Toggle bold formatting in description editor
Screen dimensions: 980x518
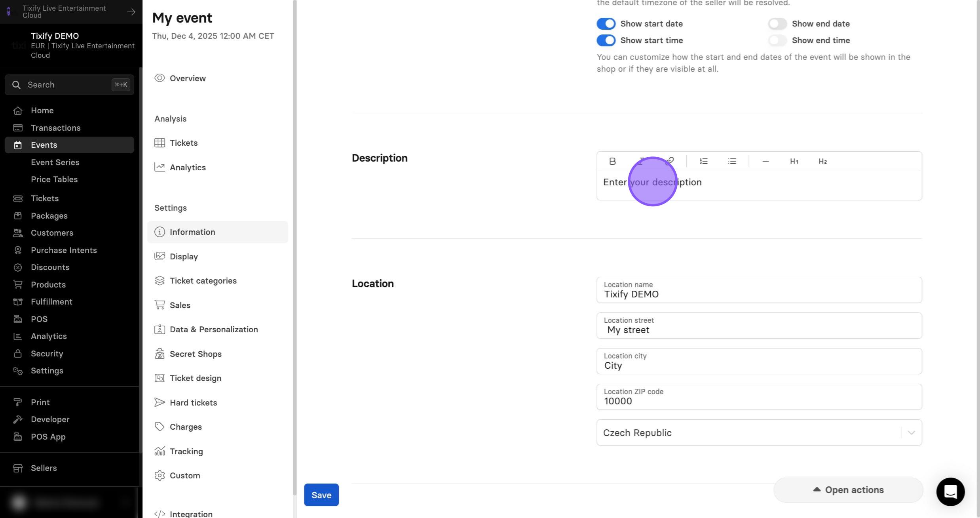tap(612, 161)
